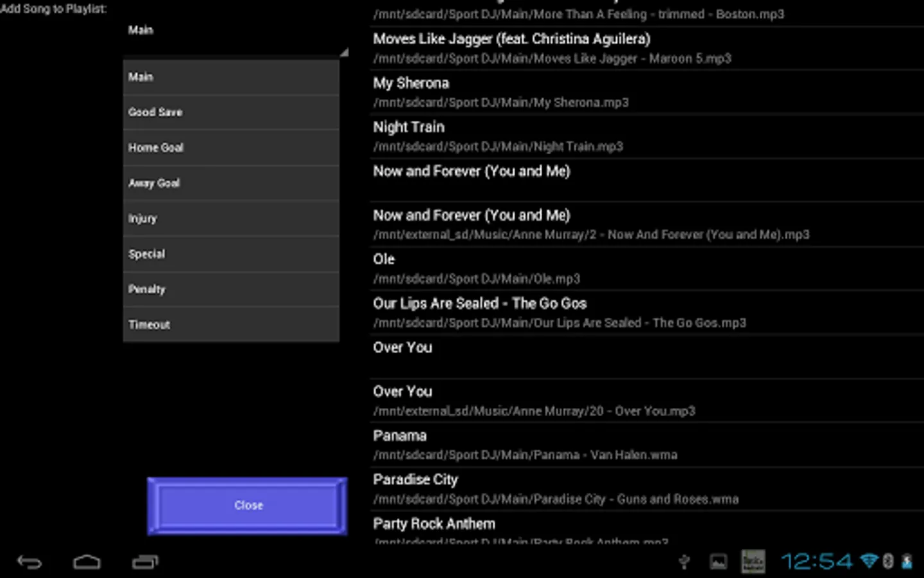
Task: Click the blue Close button
Action: [248, 506]
